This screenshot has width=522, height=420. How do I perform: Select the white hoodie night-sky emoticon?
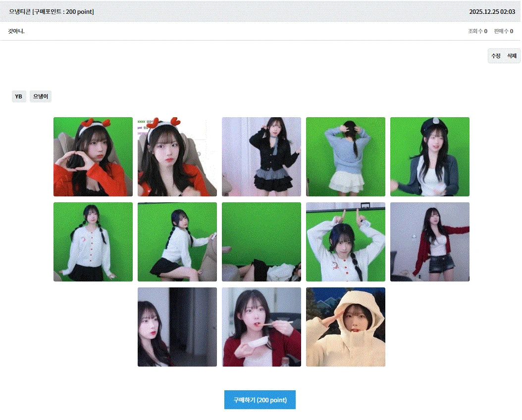pos(345,327)
